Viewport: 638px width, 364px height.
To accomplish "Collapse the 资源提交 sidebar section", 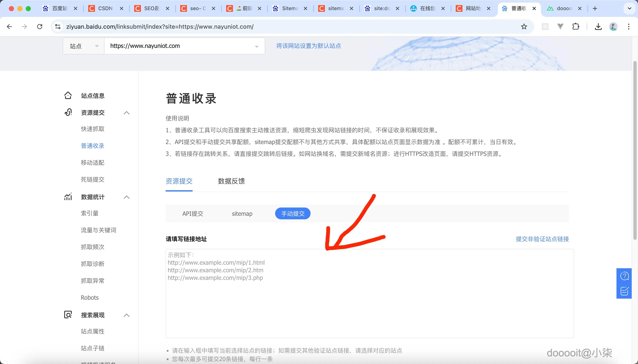I will tap(127, 113).
